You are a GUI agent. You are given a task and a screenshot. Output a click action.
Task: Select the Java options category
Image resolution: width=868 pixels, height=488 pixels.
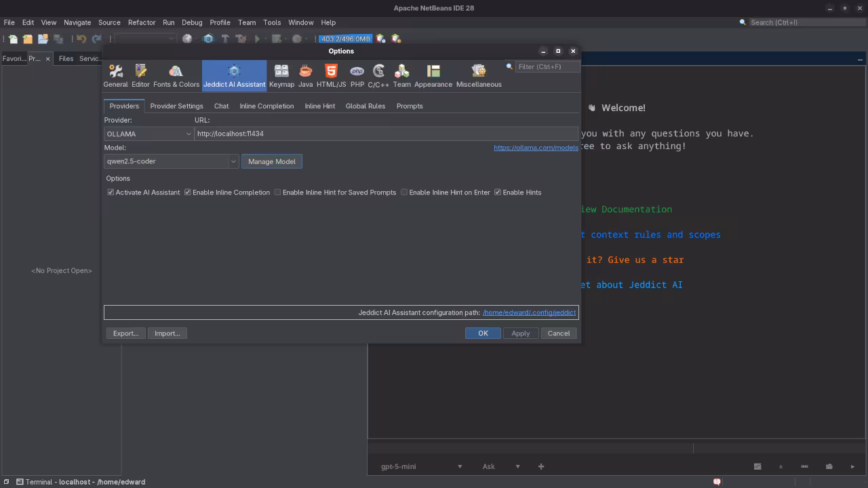[305, 75]
